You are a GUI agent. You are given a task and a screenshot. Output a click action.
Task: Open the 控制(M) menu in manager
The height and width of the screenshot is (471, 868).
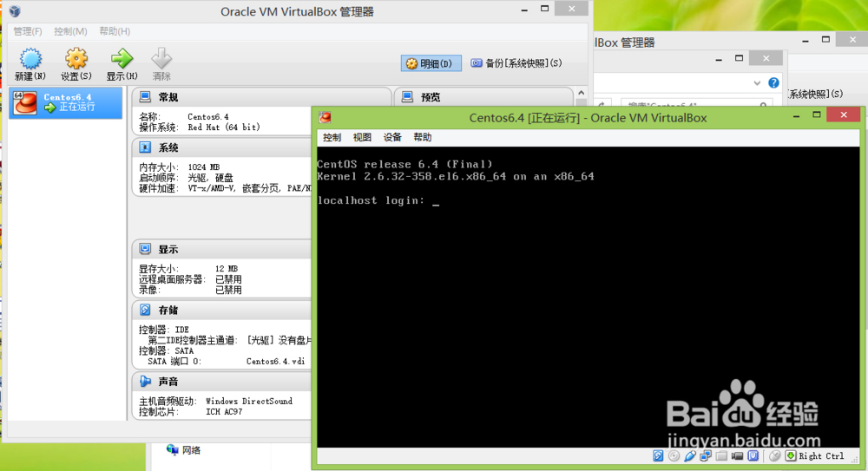point(70,31)
